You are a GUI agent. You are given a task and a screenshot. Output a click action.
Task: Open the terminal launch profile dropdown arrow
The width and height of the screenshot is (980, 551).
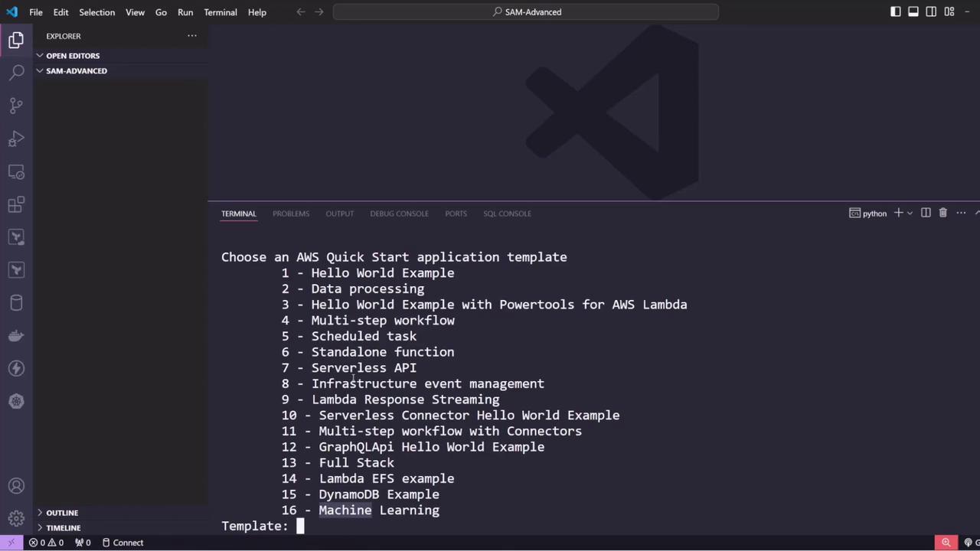pyautogui.click(x=910, y=214)
